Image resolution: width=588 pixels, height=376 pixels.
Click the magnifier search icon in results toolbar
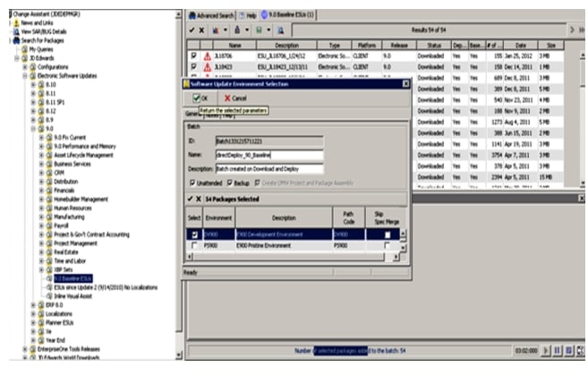(280, 30)
